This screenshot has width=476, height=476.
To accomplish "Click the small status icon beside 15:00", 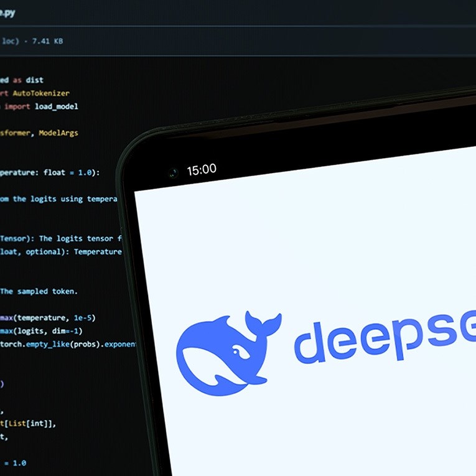I will click(173, 173).
